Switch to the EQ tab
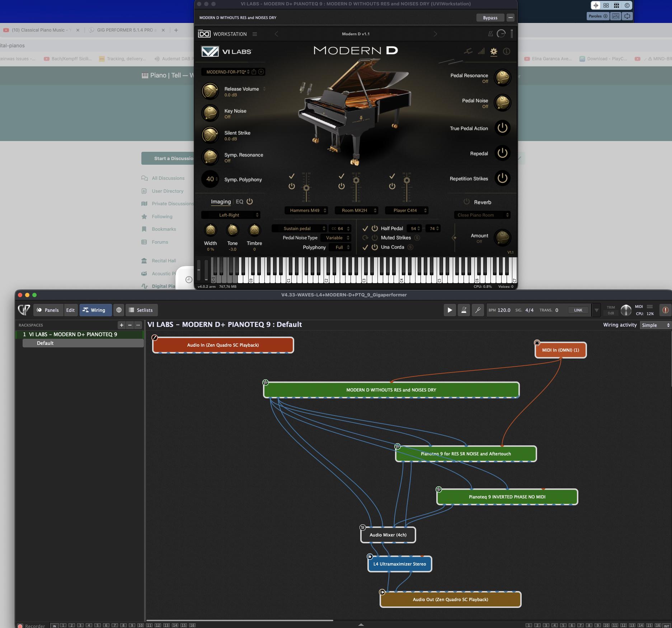 239,202
